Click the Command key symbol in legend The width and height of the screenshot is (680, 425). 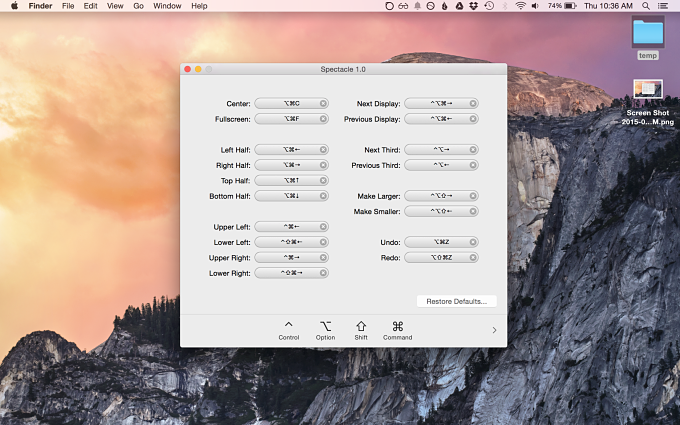click(398, 326)
